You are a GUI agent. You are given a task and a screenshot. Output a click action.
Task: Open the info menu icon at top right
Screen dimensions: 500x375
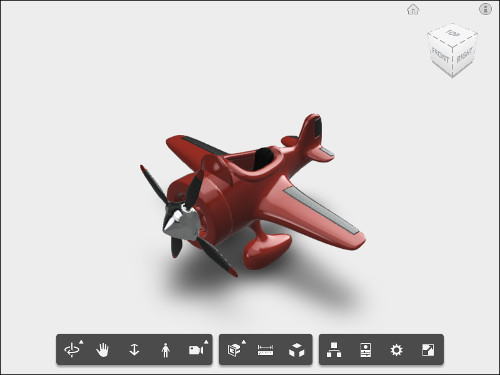485,9
